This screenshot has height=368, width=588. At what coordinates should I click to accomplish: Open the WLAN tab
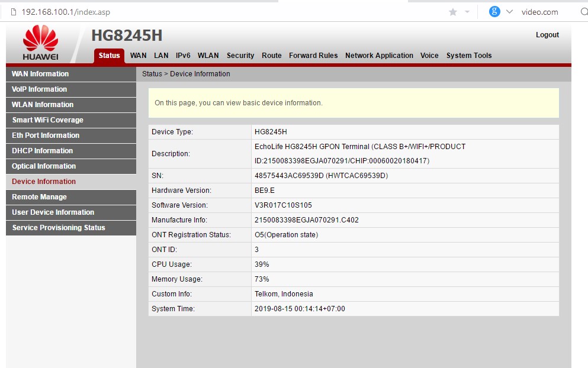tap(208, 56)
